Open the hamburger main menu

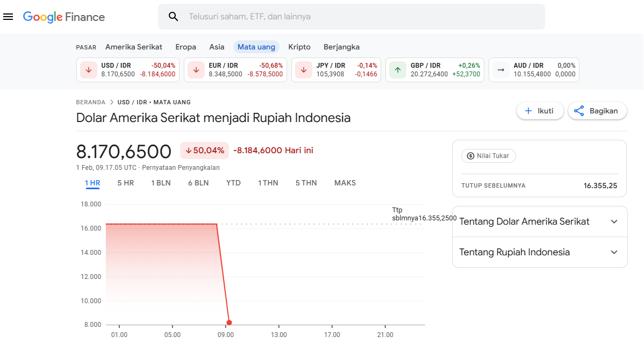(x=8, y=17)
